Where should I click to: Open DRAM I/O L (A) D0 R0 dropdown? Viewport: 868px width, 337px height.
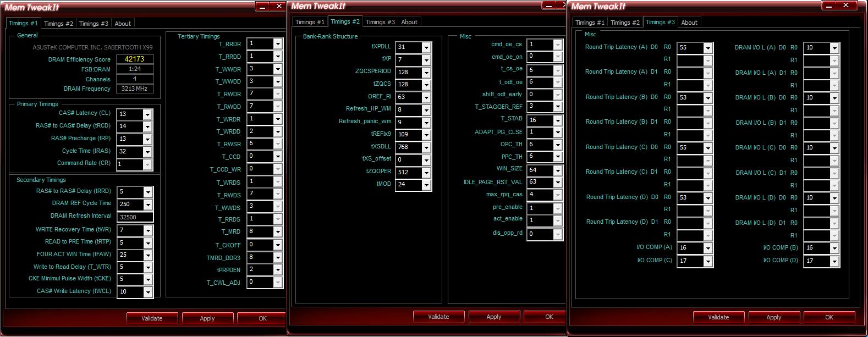(x=834, y=48)
